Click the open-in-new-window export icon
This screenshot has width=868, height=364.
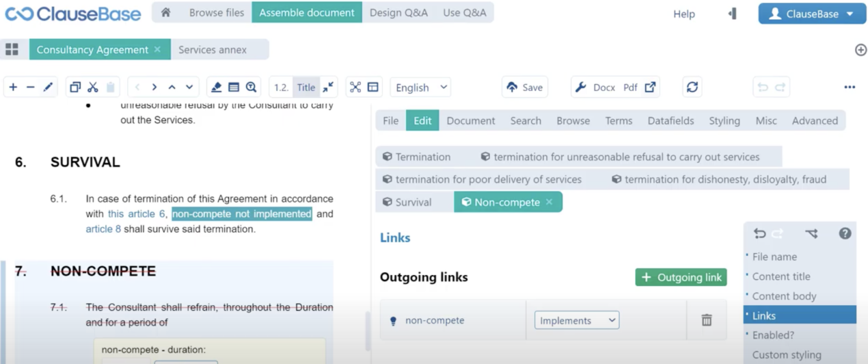tap(650, 87)
